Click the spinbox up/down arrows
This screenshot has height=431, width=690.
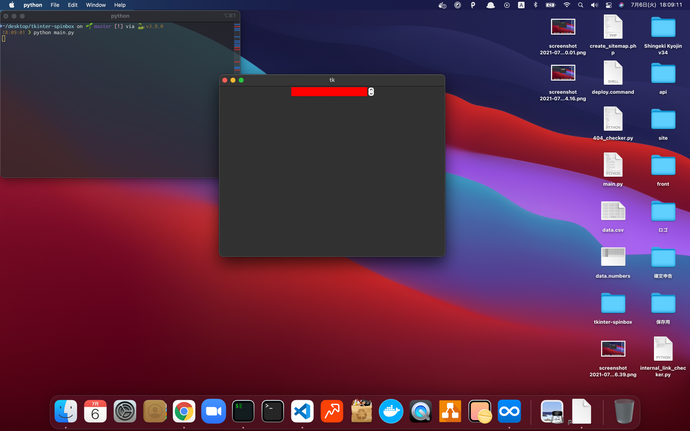pos(371,92)
